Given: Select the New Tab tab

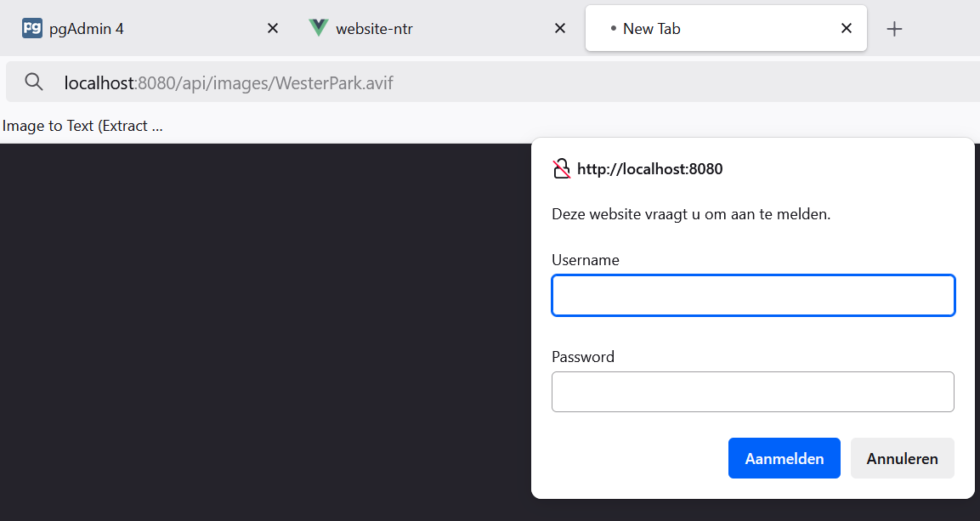Looking at the screenshot, I should (714, 29).
